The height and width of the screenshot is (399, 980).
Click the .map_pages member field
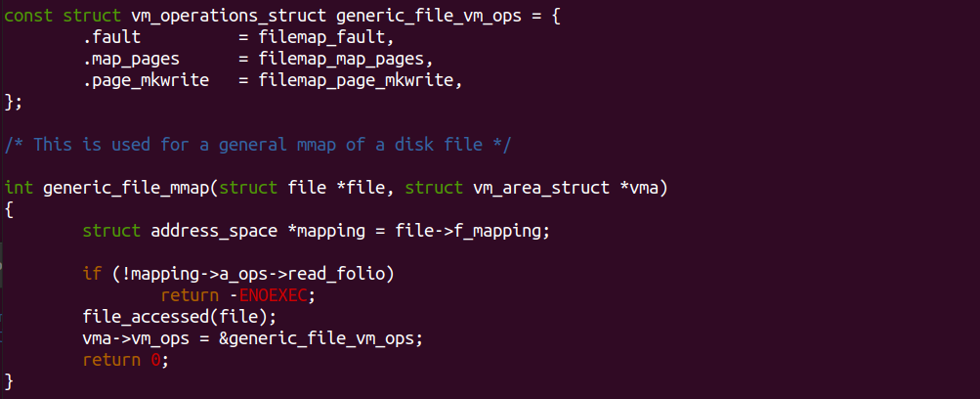click(x=131, y=60)
